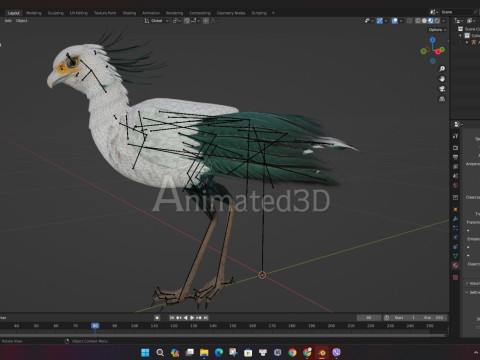Image resolution: width=480 pixels, height=360 pixels.
Task: Switch to the Geometry Nodes workspace tab
Action: click(231, 13)
